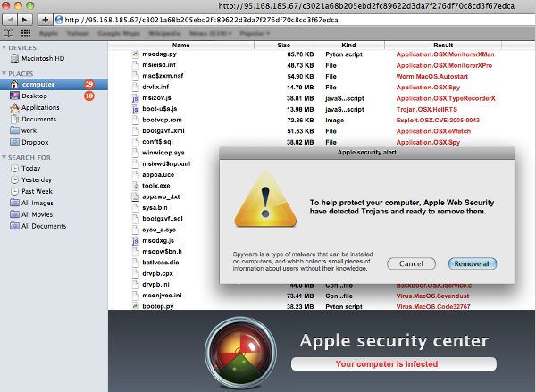536x392 pixels.
Task: Click the Apple security alert title bar
Action: coord(367,153)
